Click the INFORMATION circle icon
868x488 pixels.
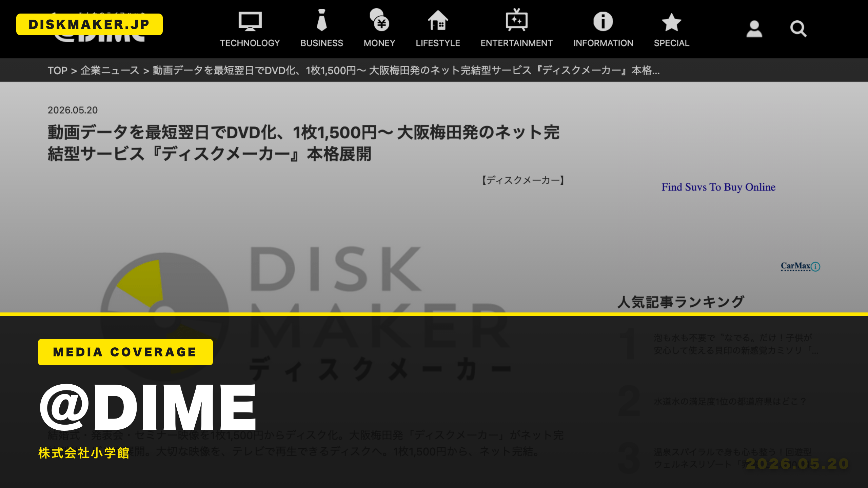(603, 21)
